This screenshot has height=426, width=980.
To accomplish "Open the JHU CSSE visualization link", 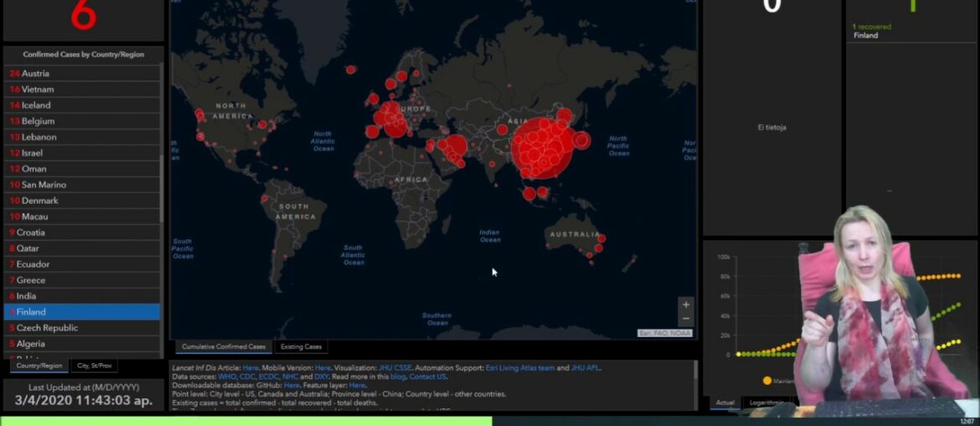I will [x=396, y=368].
